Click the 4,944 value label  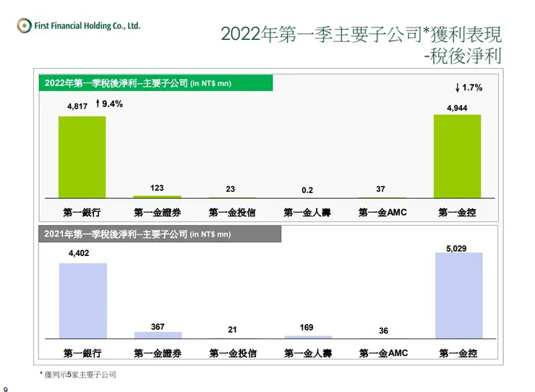point(457,108)
